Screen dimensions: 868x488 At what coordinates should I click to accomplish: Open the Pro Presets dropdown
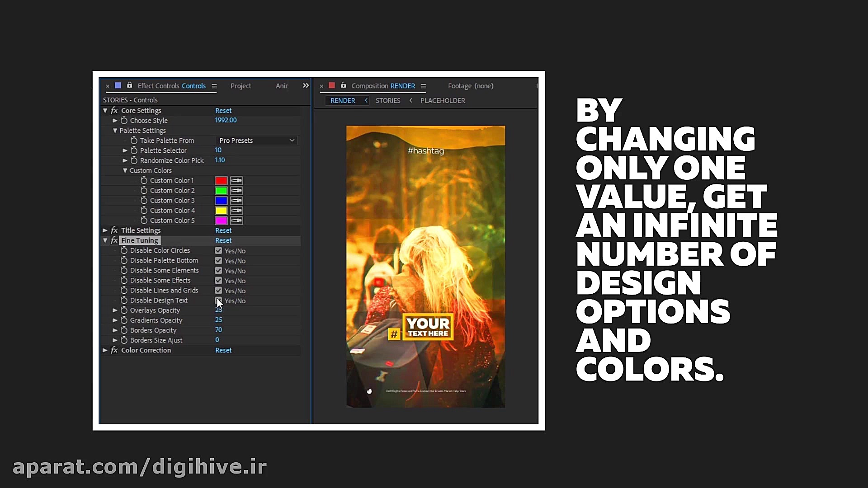point(256,141)
